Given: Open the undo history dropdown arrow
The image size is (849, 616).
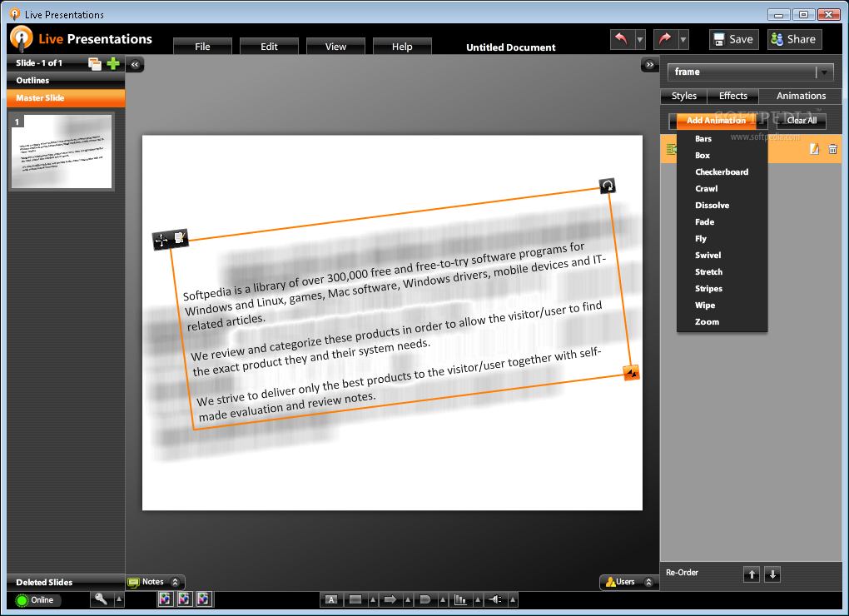Looking at the screenshot, I should 640,39.
